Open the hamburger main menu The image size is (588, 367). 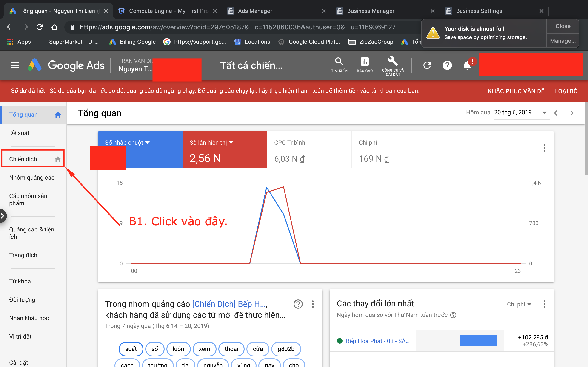click(x=14, y=65)
